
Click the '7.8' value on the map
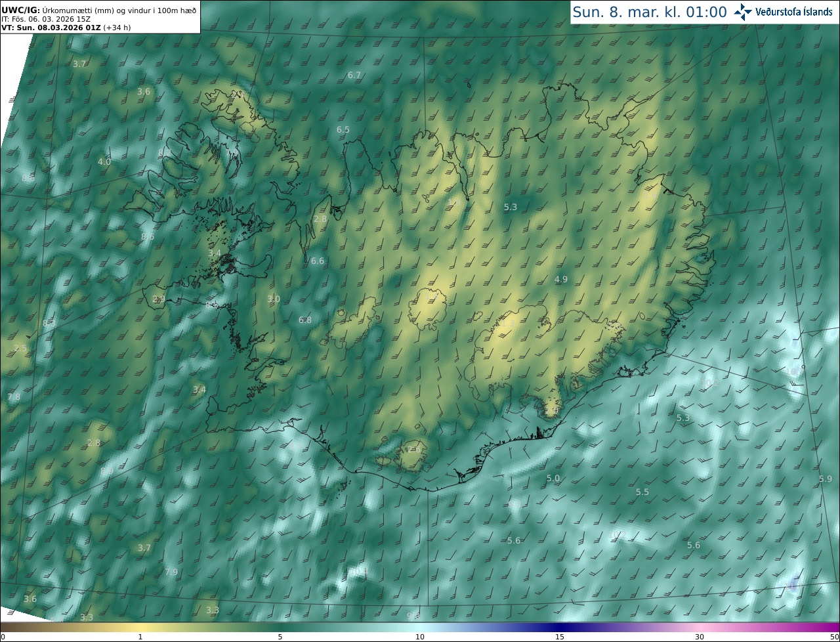pyautogui.click(x=14, y=397)
